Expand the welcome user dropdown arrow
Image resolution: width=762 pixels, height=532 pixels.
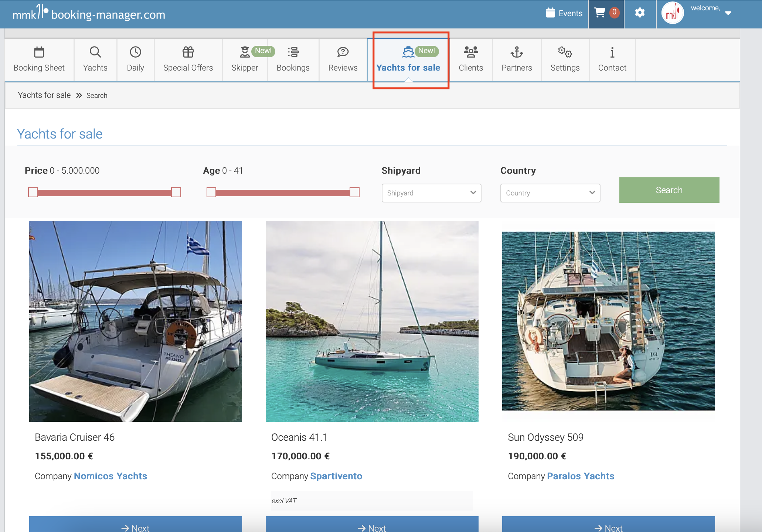(x=728, y=13)
